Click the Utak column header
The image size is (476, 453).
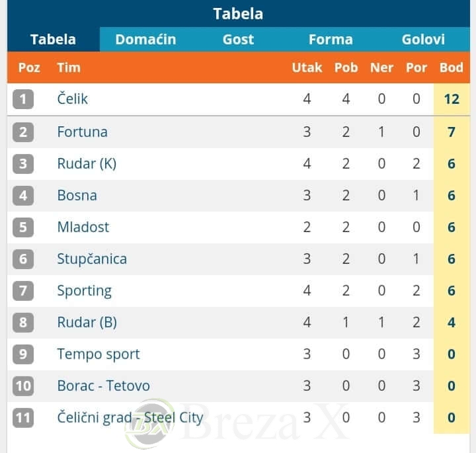(307, 67)
